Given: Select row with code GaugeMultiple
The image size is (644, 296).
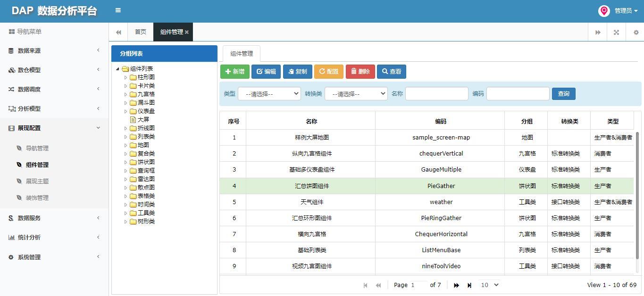Looking at the screenshot, I should click(427, 170).
